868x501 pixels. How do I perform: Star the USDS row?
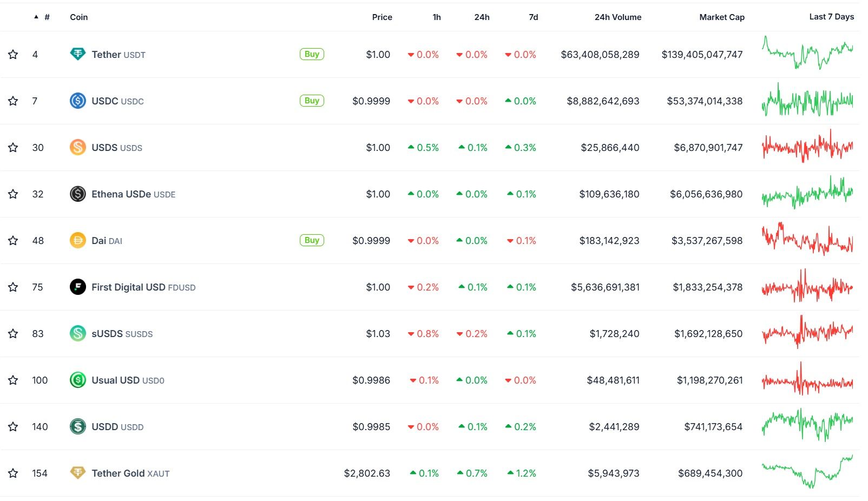tap(13, 147)
